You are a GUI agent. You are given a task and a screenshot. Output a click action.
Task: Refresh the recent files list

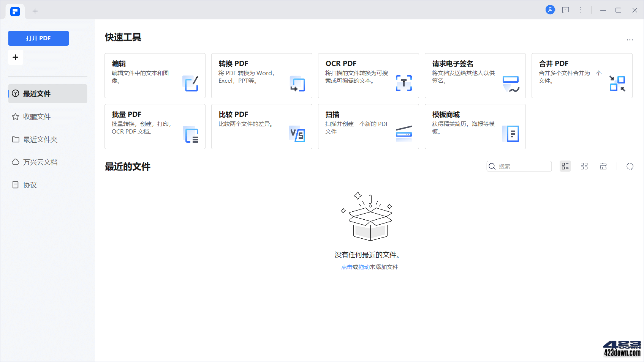tap(630, 166)
